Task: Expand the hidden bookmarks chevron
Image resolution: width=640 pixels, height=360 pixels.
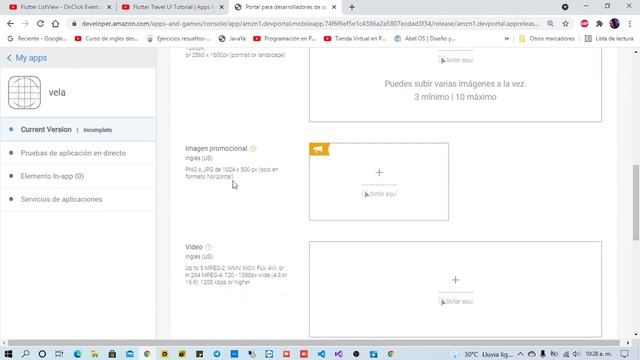Action: (x=507, y=38)
